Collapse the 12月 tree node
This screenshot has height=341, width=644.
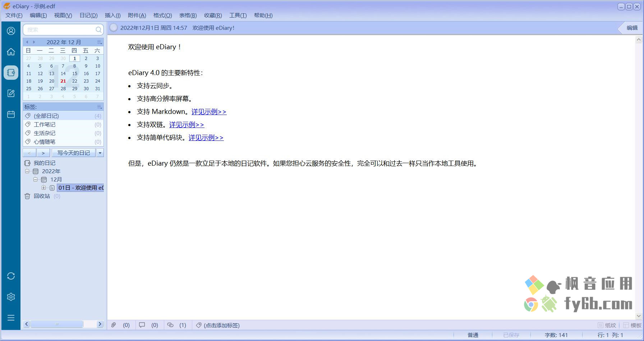pyautogui.click(x=35, y=179)
